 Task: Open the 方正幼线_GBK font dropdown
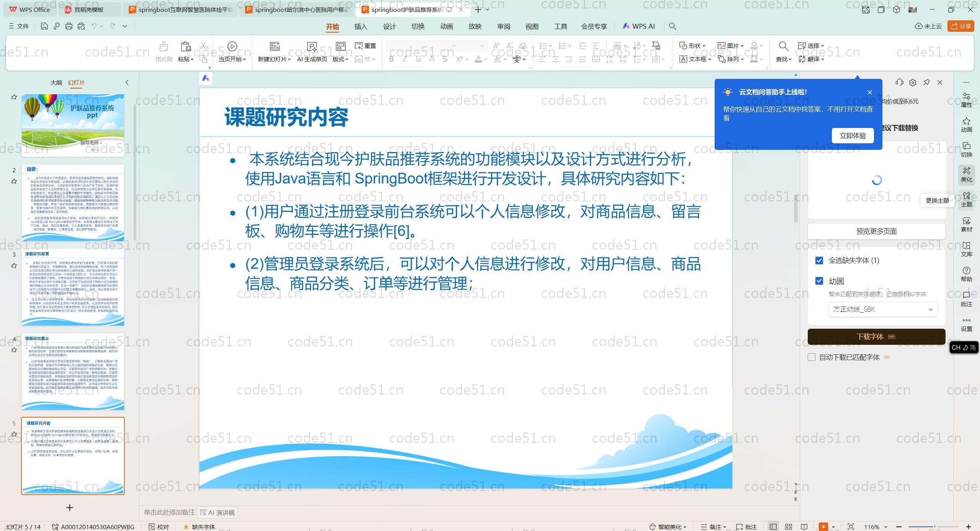(883, 309)
